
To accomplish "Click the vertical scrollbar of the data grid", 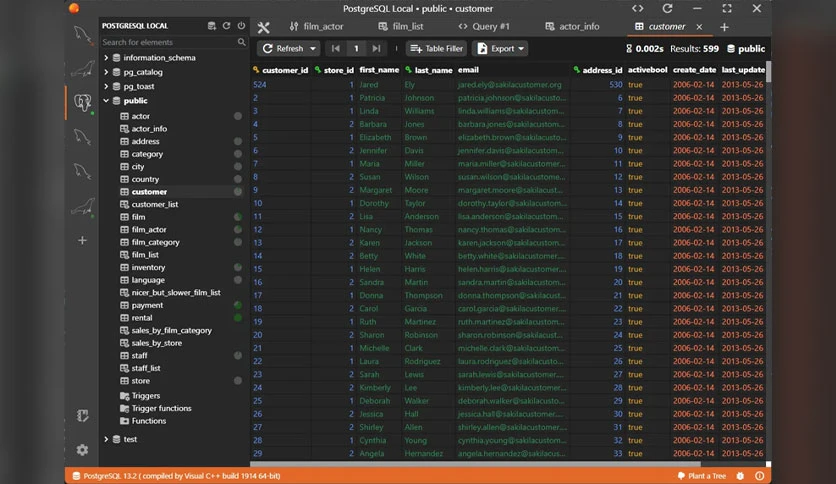I will click(768, 72).
